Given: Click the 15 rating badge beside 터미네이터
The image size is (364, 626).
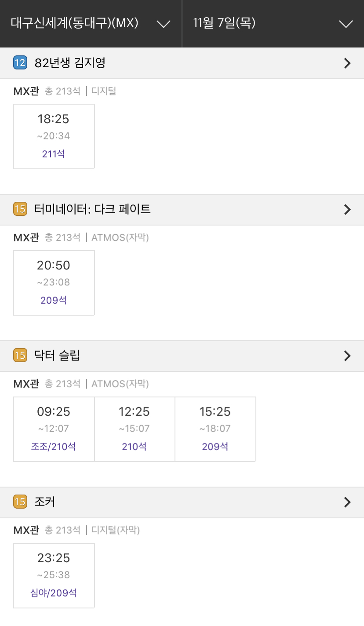Looking at the screenshot, I should click(20, 209).
